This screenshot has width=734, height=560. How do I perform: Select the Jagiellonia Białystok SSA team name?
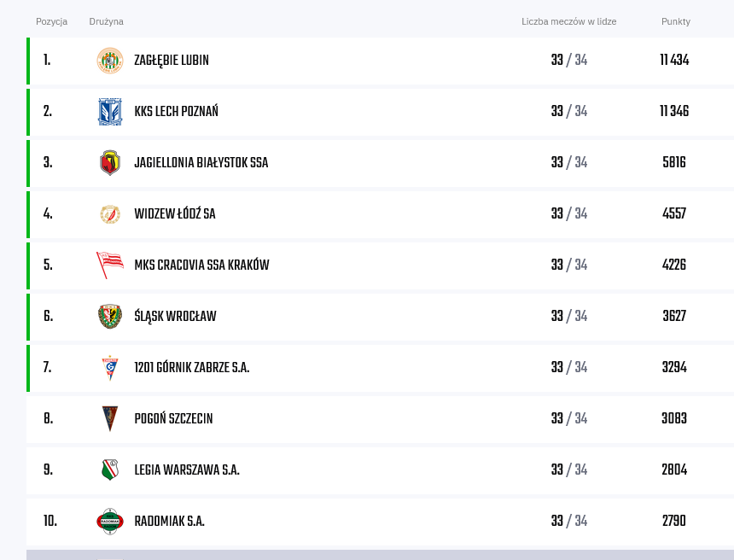[201, 162]
